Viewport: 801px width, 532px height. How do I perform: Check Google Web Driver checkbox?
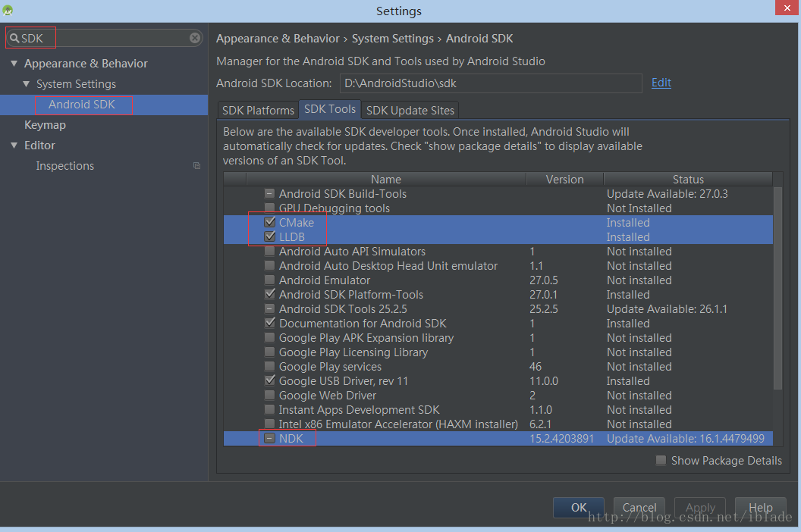(x=270, y=395)
